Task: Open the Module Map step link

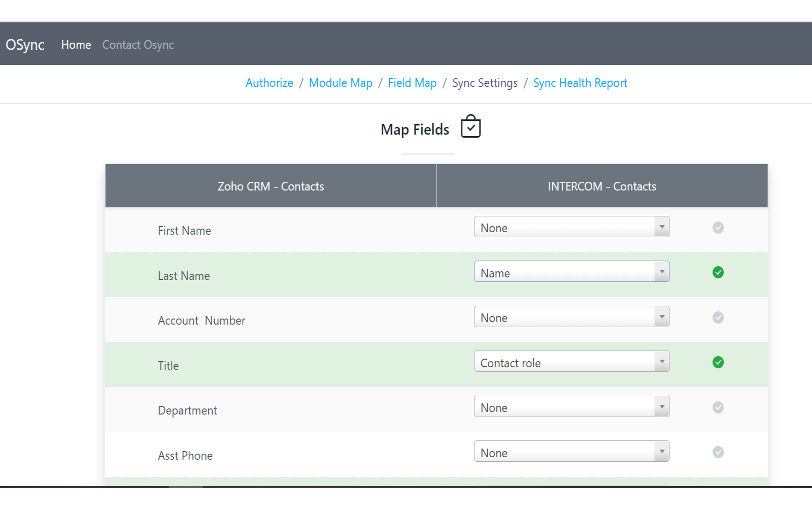Action: coord(341,83)
